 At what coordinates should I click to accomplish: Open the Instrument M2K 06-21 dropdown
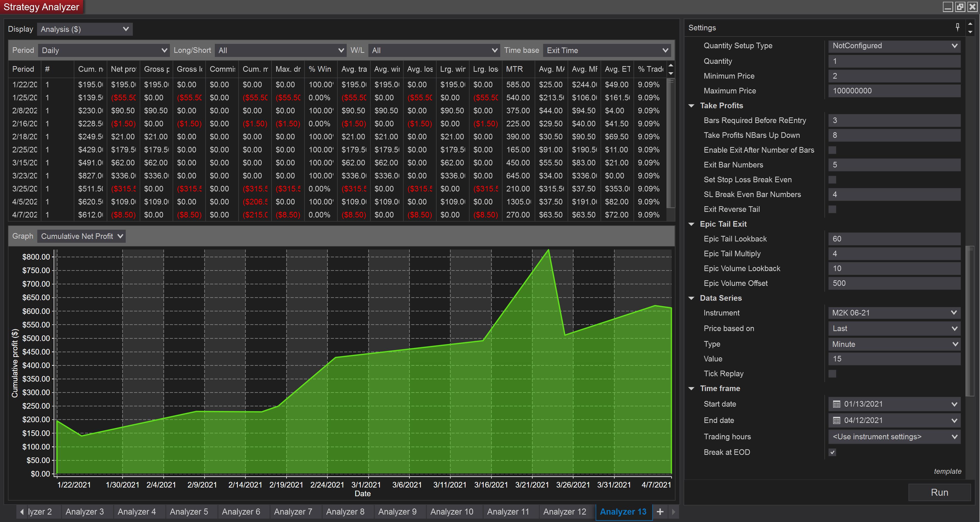[894, 313]
